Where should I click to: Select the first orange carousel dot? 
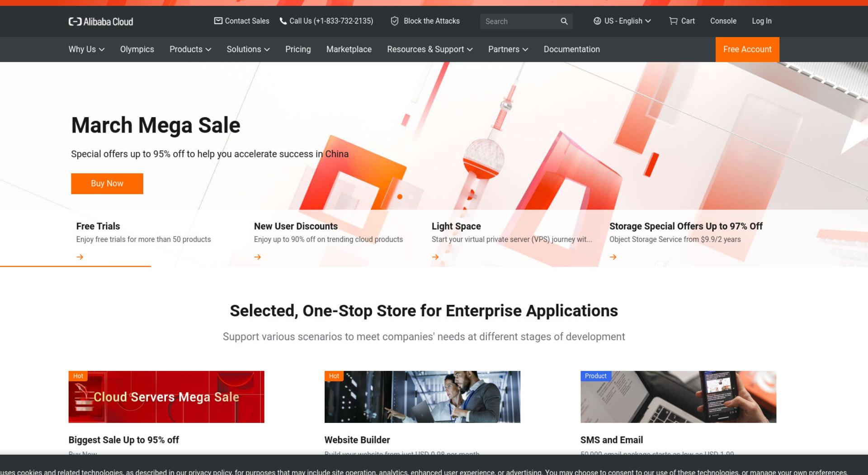click(x=400, y=197)
